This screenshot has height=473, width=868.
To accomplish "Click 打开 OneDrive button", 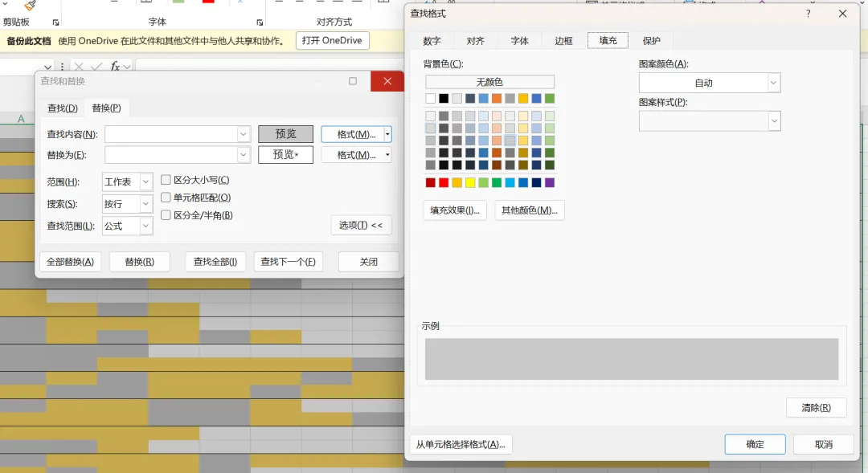I will pos(332,40).
